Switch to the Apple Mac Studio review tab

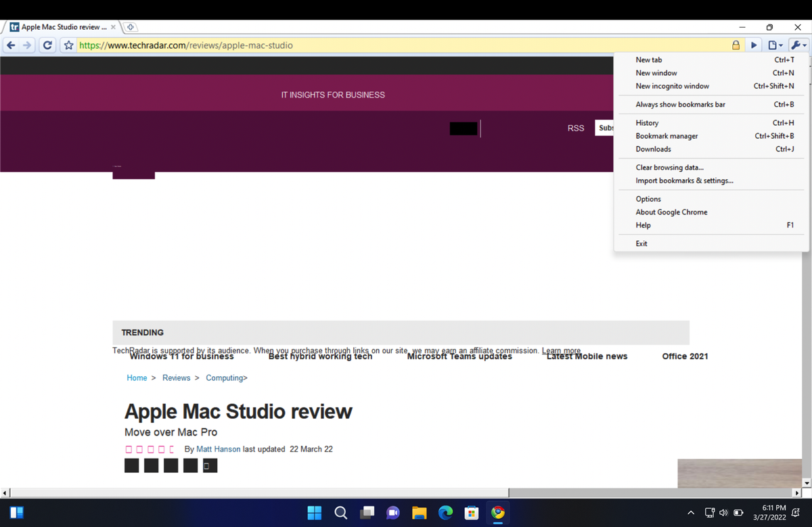[62, 27]
